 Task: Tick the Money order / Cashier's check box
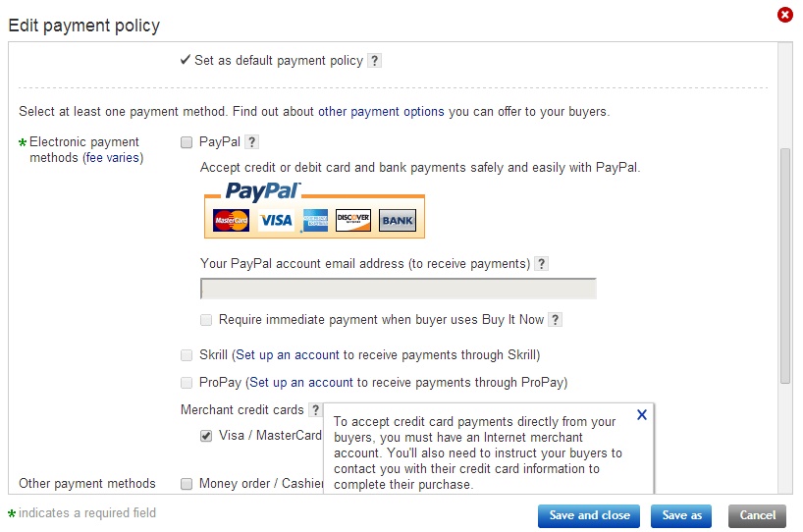pos(187,483)
